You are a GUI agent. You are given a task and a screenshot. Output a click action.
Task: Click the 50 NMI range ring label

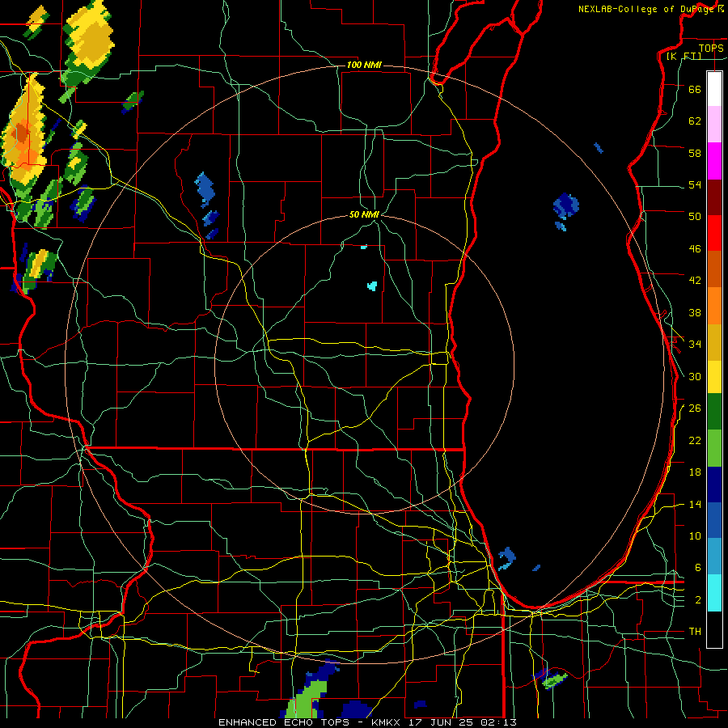coord(364,214)
